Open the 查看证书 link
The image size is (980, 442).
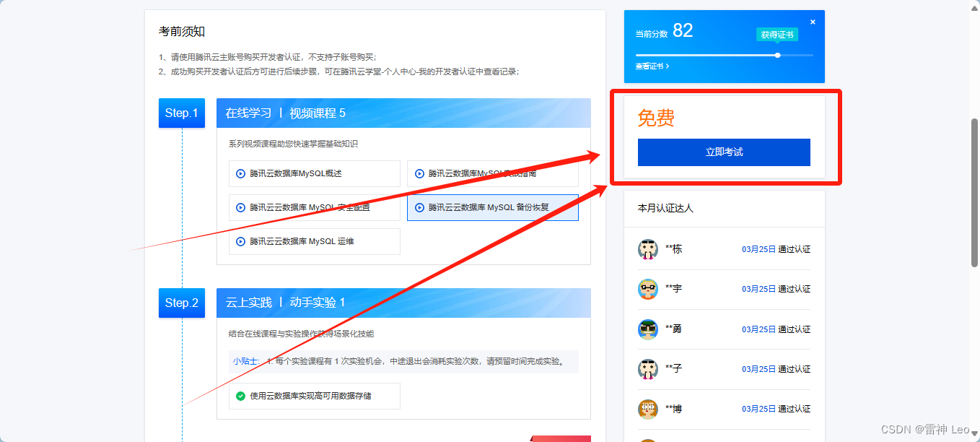click(652, 66)
